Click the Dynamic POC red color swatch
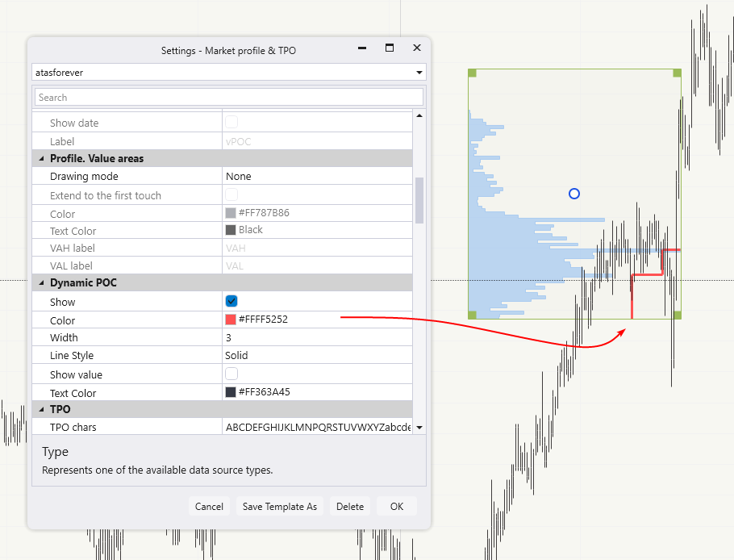734x560 pixels. click(x=231, y=320)
